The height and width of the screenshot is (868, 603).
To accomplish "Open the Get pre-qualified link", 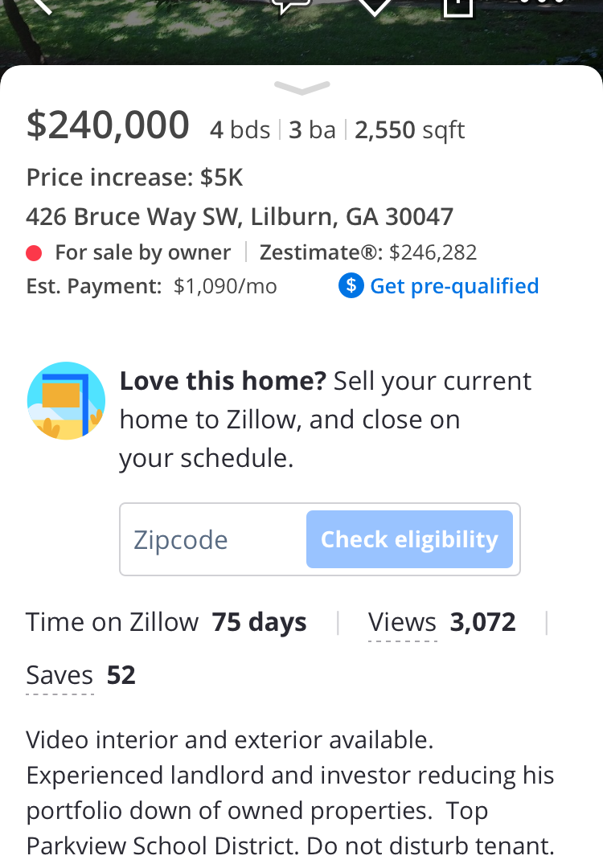I will tap(454, 286).
